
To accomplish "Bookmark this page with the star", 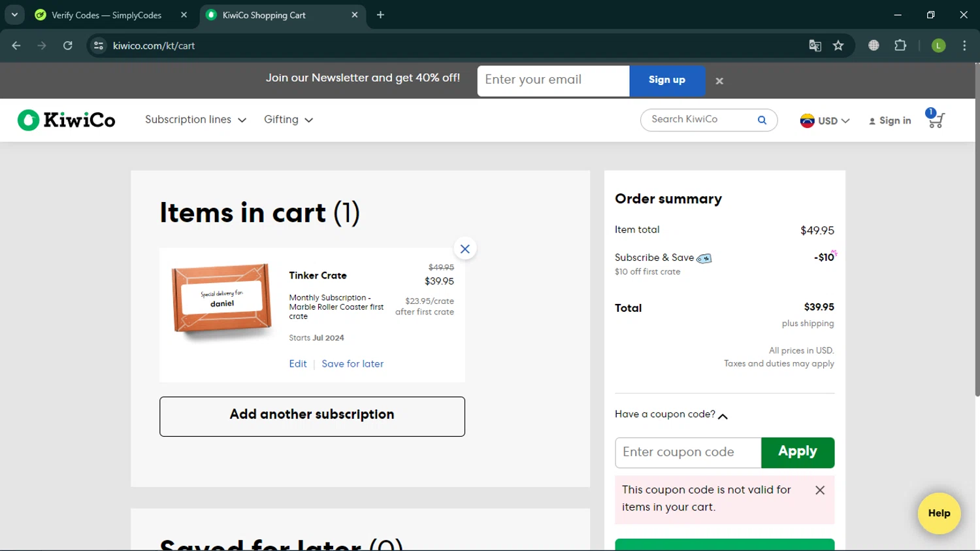I will point(838,46).
